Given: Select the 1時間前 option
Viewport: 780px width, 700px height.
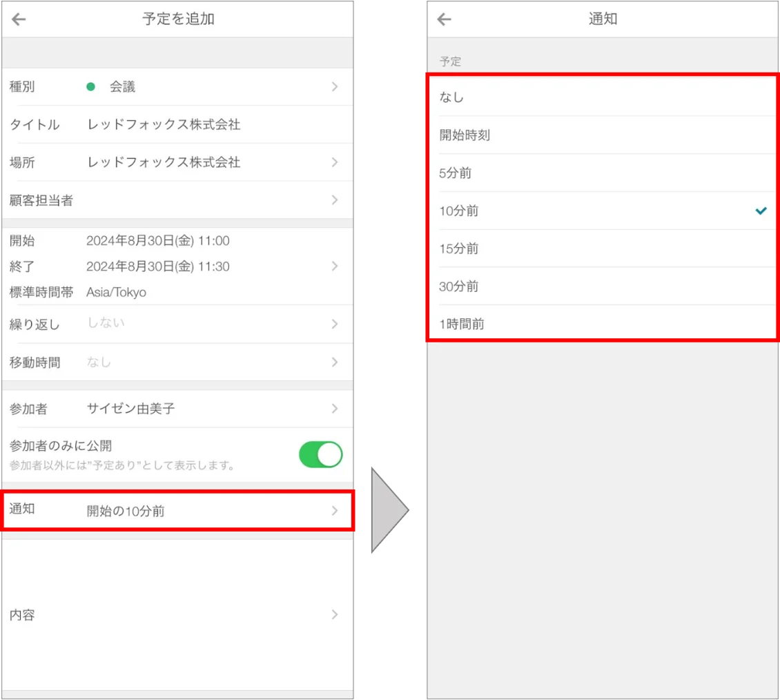Looking at the screenshot, I should (602, 323).
